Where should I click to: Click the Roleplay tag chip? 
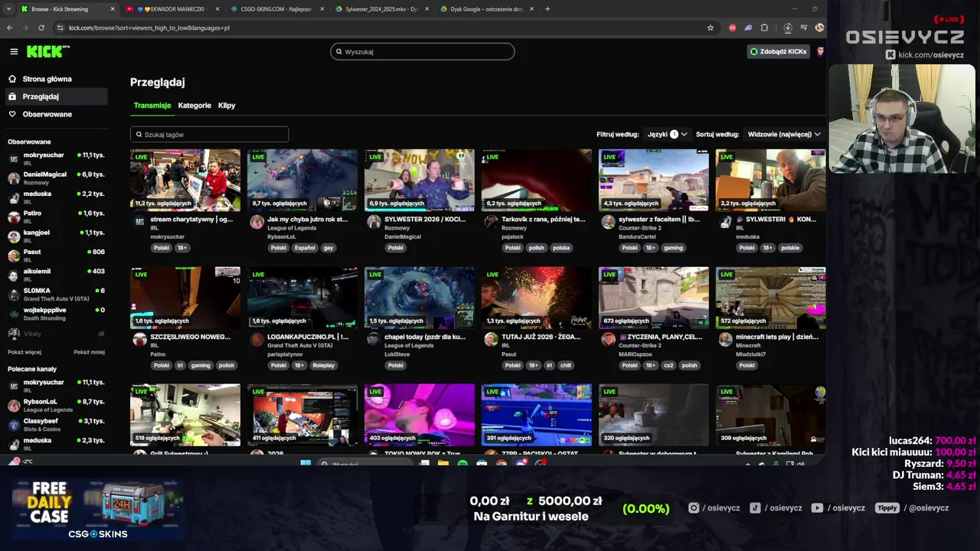(x=323, y=365)
